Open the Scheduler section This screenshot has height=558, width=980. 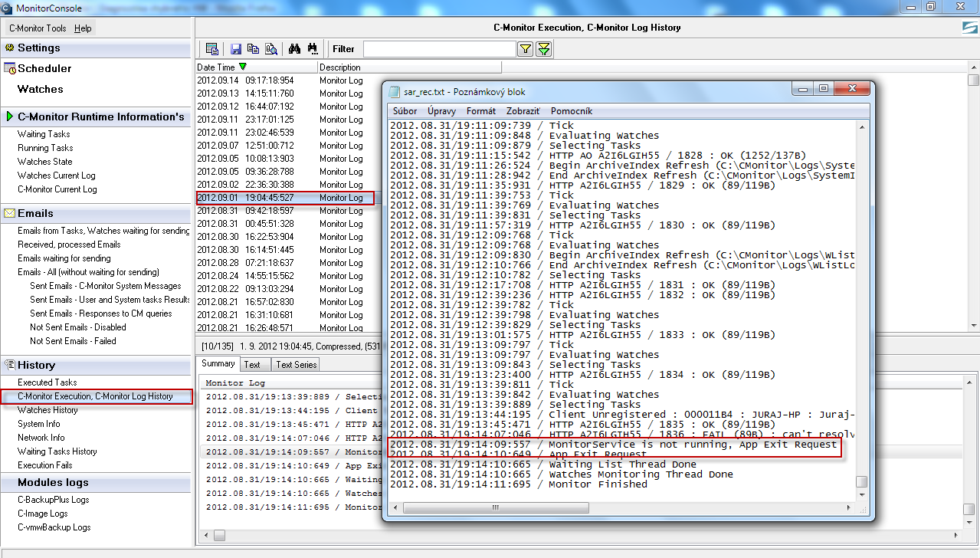(44, 69)
